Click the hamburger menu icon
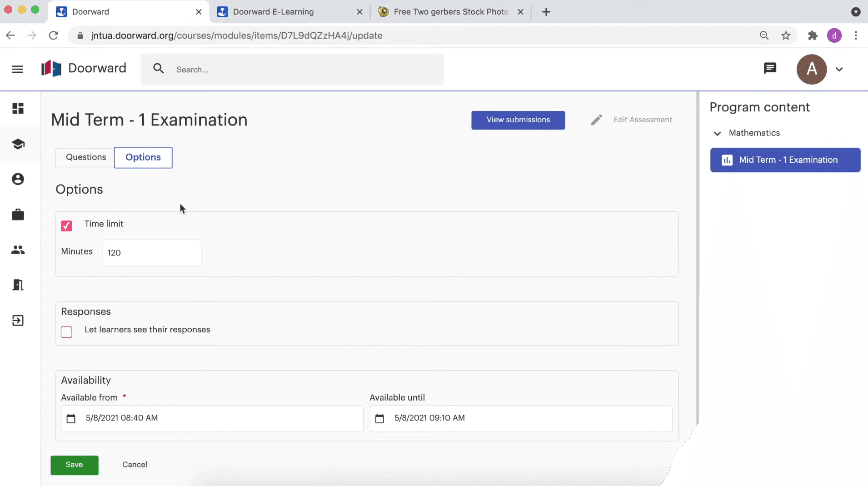The width and height of the screenshot is (868, 486). tap(17, 69)
